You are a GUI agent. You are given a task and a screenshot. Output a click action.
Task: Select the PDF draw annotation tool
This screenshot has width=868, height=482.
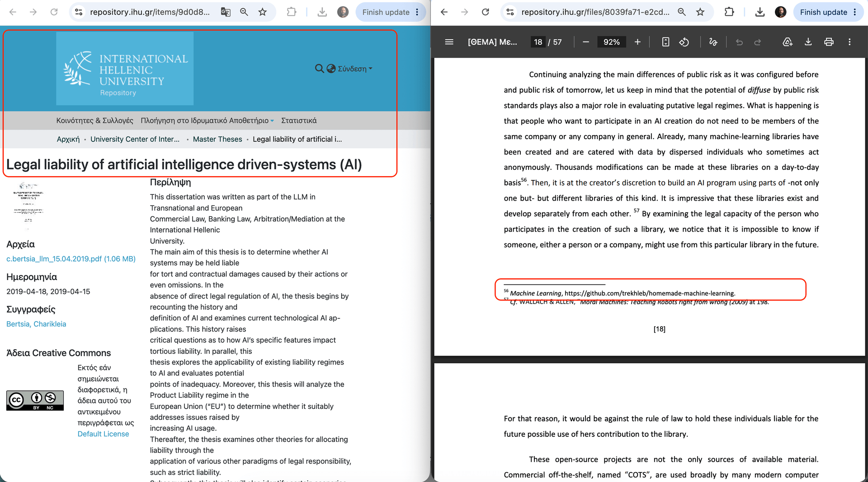coord(713,42)
